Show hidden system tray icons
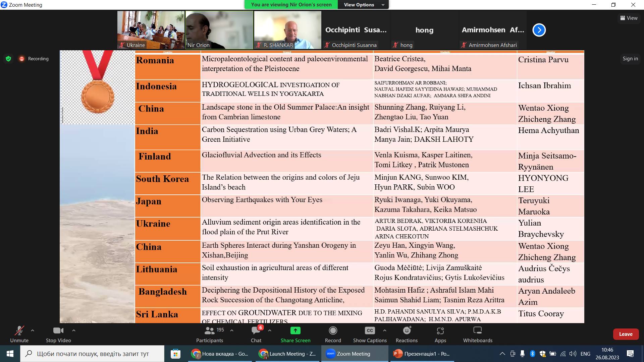Image resolution: width=644 pixels, height=362 pixels. tap(502, 354)
